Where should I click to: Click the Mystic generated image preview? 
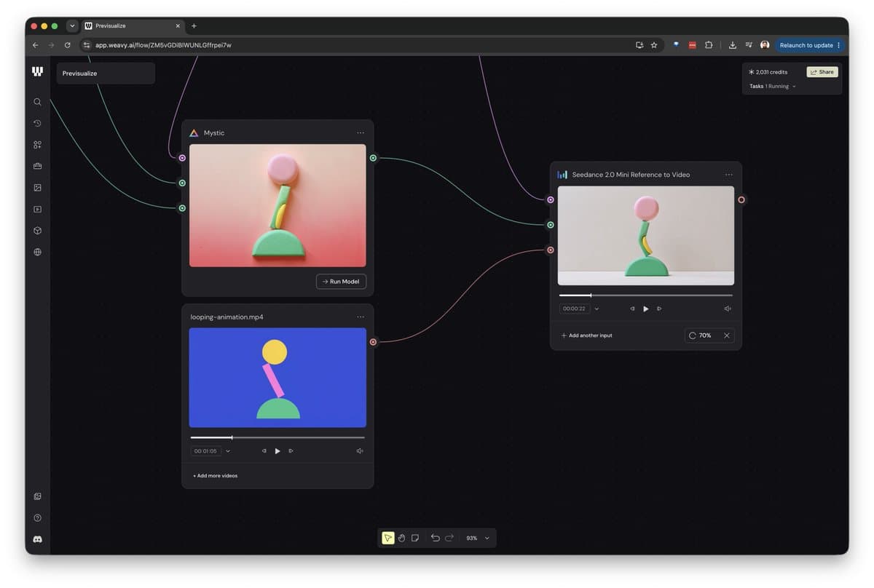[277, 206]
